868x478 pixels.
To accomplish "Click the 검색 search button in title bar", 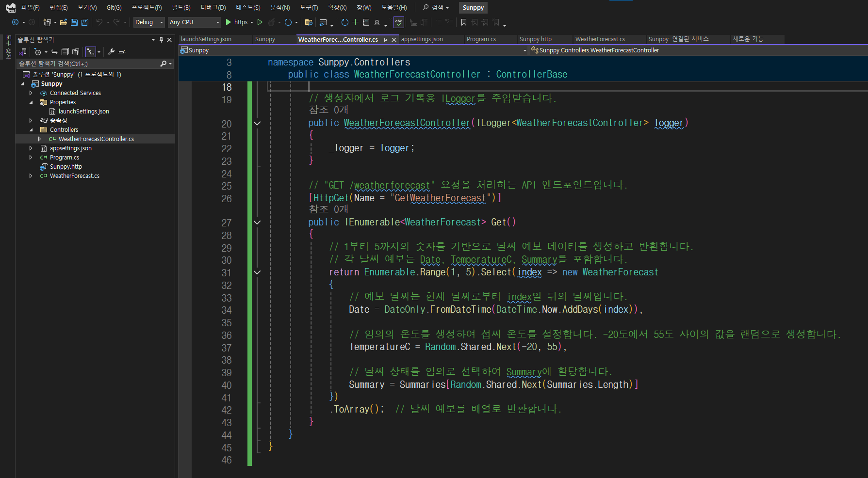I will 436,8.
